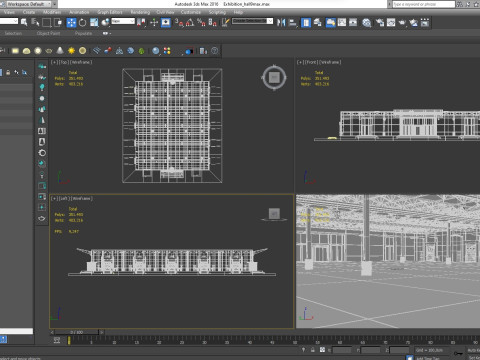
Task: Click the Mirror tool
Action: 281,22
